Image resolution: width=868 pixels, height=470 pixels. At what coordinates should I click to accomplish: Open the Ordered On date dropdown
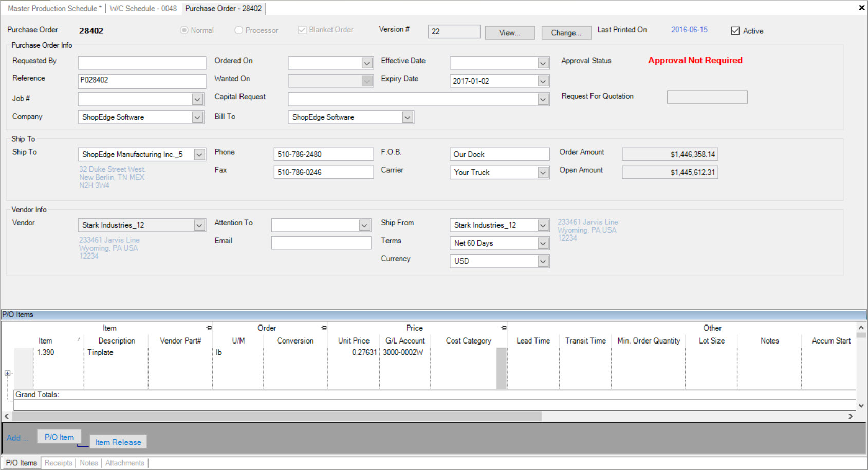367,63
